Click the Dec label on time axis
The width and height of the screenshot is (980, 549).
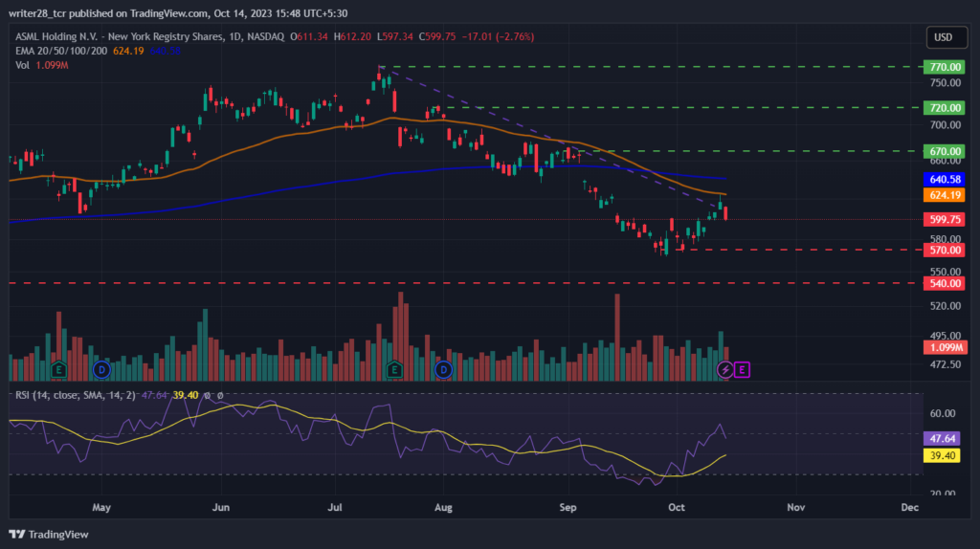click(x=910, y=507)
